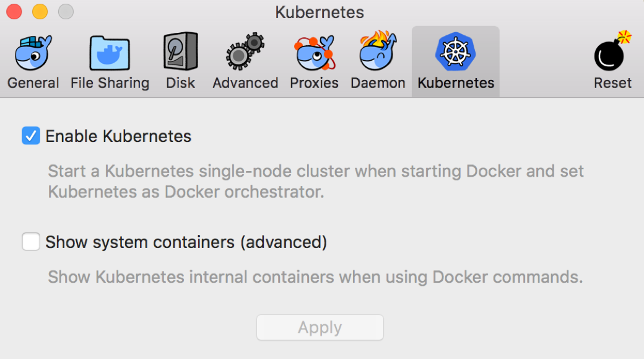Uncheck the Enable Kubernetes checkbox
644x359 pixels.
[x=31, y=136]
